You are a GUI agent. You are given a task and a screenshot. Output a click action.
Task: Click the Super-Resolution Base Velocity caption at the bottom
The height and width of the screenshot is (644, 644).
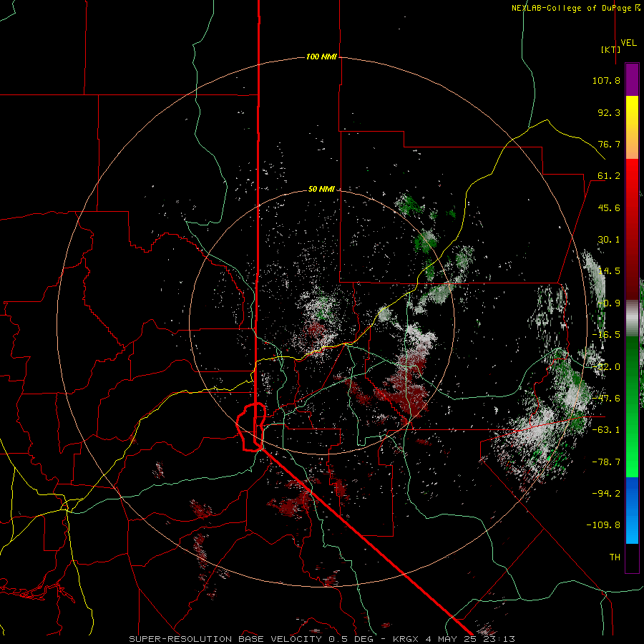322,639
